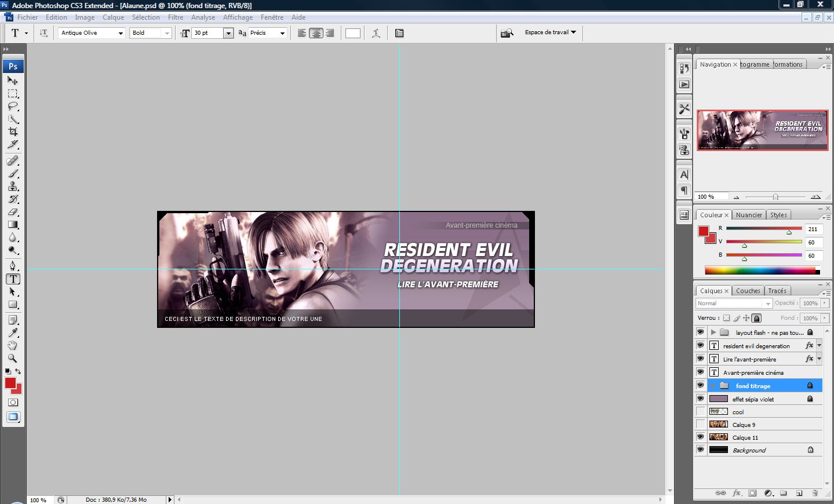Viewport: 834px width, 504px height.
Task: Open the anti-aliasing dropdown Précis
Action: (282, 33)
